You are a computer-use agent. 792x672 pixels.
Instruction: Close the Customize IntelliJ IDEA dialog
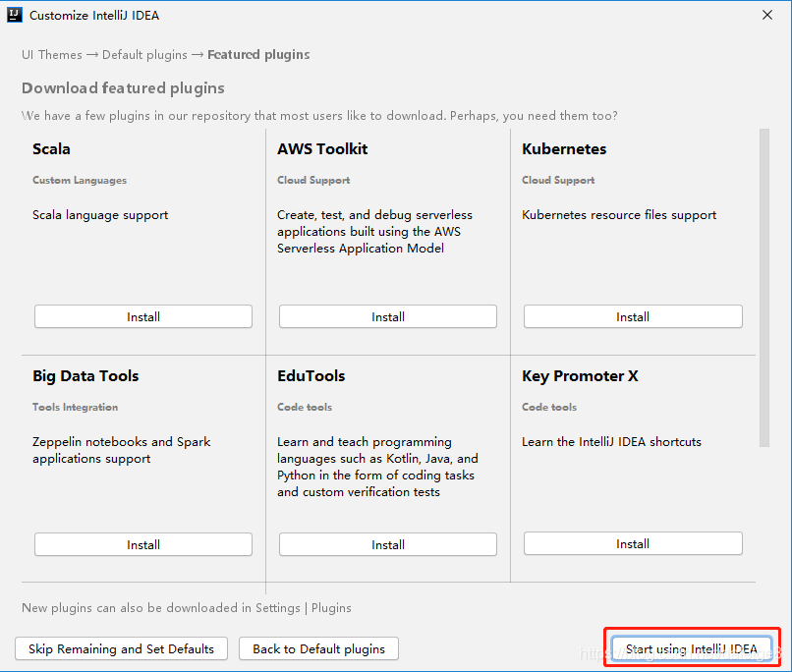click(769, 14)
